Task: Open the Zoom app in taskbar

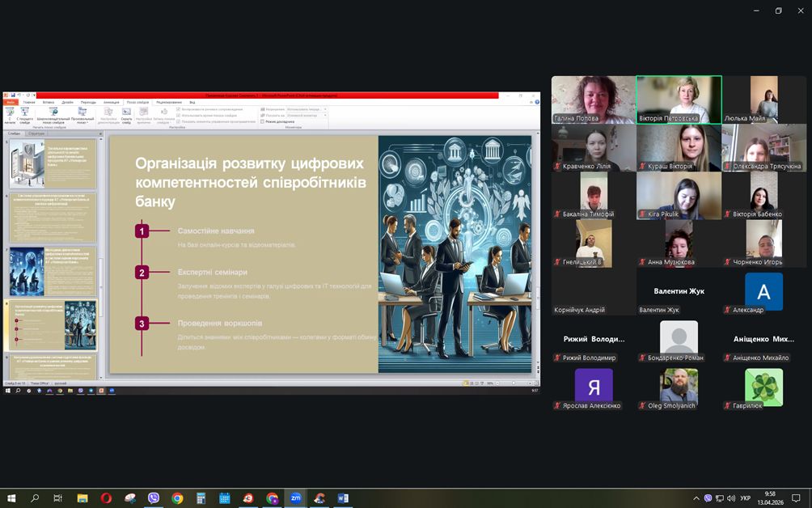Action: click(296, 498)
